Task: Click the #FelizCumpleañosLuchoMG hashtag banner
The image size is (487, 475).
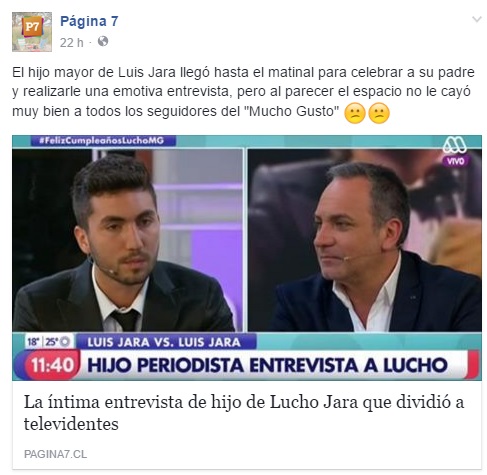Action: [x=103, y=141]
